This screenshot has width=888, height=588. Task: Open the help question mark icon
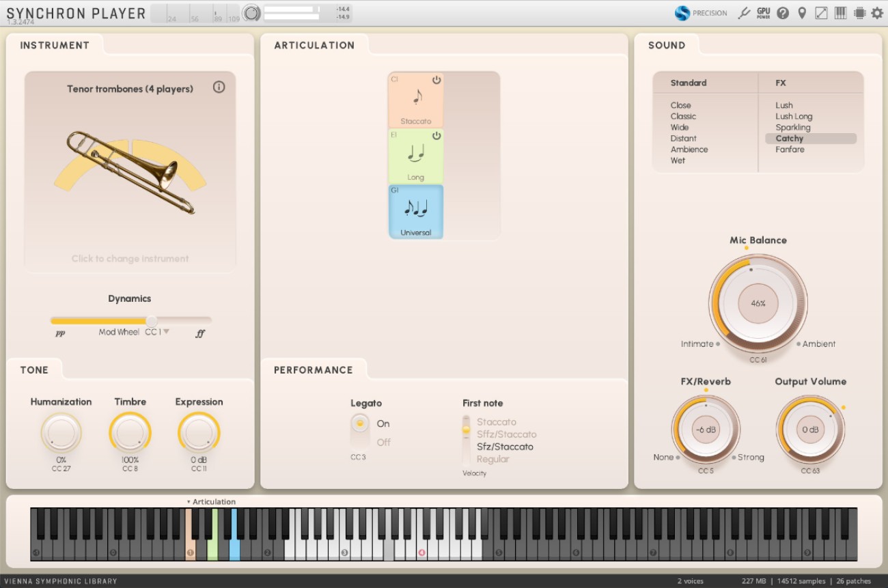click(x=783, y=13)
